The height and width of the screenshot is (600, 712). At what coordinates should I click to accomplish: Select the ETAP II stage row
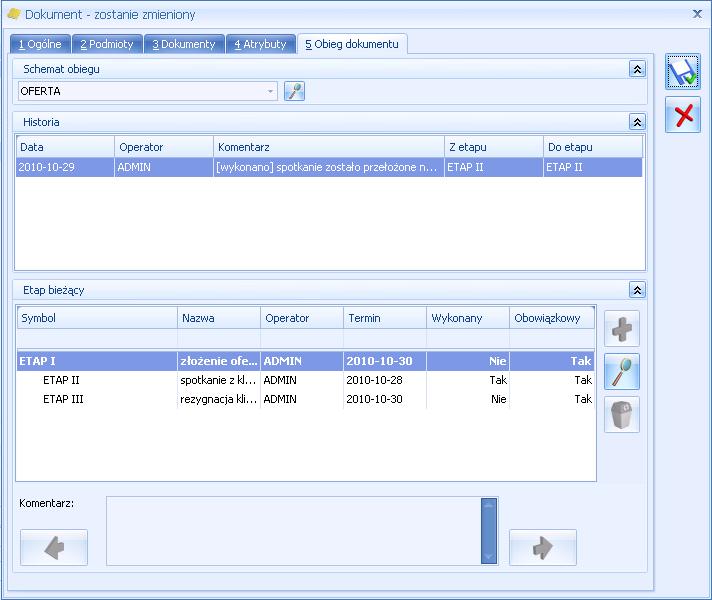[306, 380]
